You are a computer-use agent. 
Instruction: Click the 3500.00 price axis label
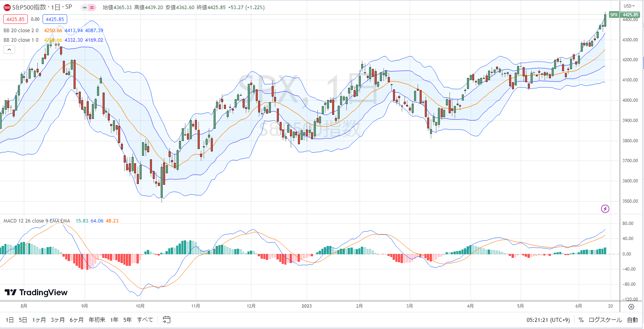(630, 201)
